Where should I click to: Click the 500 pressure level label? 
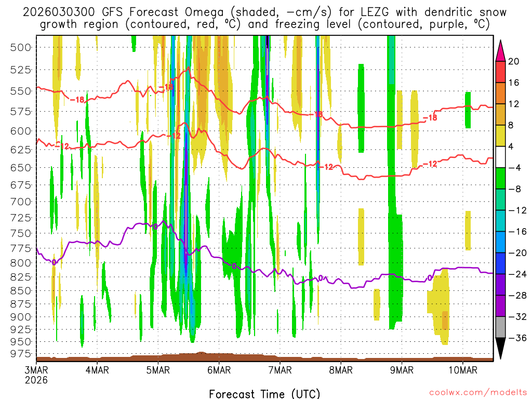pyautogui.click(x=21, y=47)
